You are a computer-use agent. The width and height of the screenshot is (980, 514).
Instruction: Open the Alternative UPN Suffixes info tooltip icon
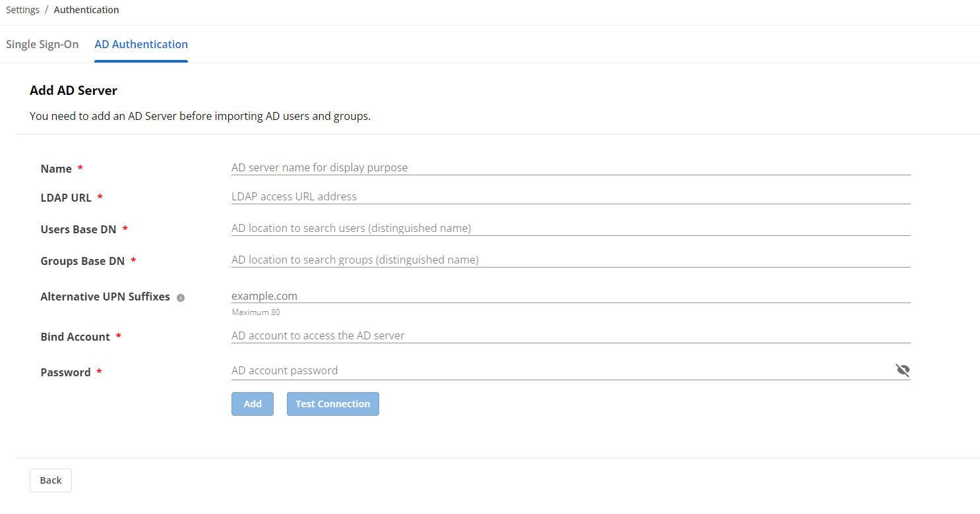181,297
